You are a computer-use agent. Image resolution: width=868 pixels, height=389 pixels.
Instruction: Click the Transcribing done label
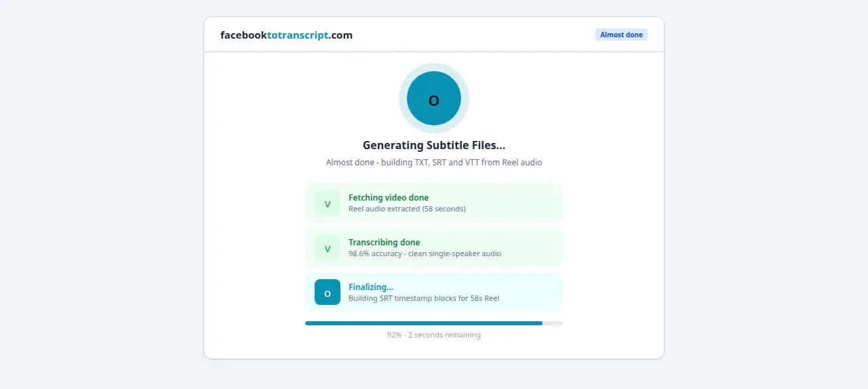[384, 243]
